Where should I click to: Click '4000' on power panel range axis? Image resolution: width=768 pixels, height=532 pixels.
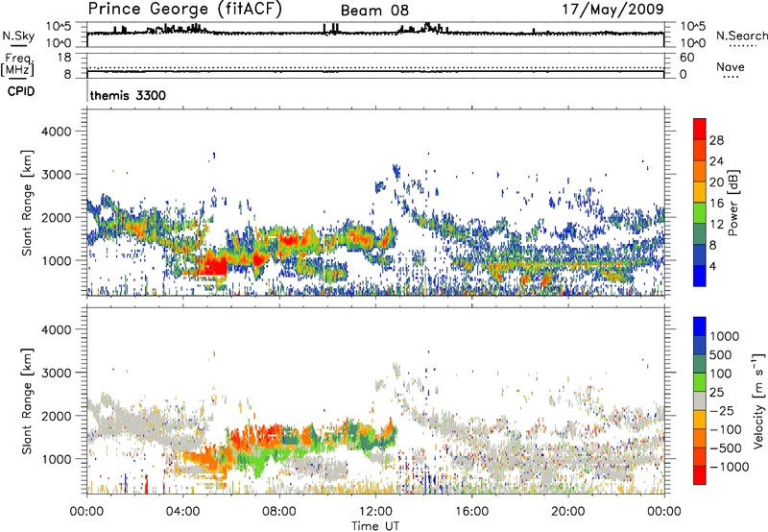(57, 132)
